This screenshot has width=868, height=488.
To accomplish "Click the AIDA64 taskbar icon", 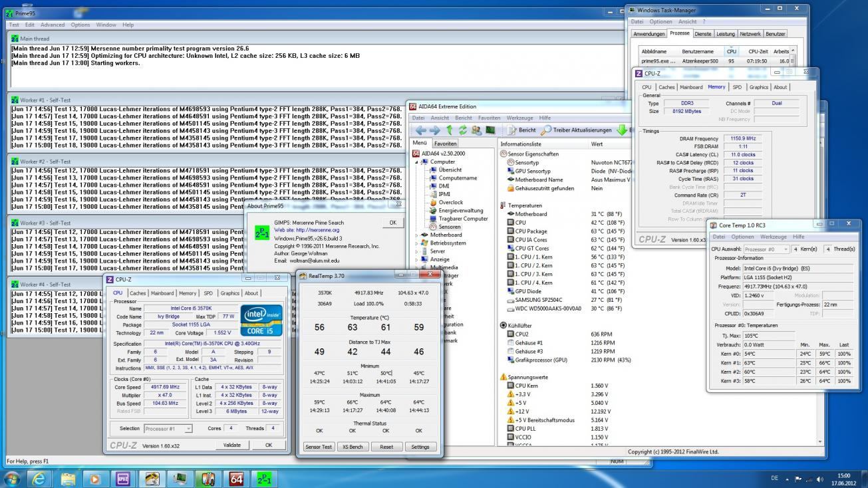I will (236, 477).
